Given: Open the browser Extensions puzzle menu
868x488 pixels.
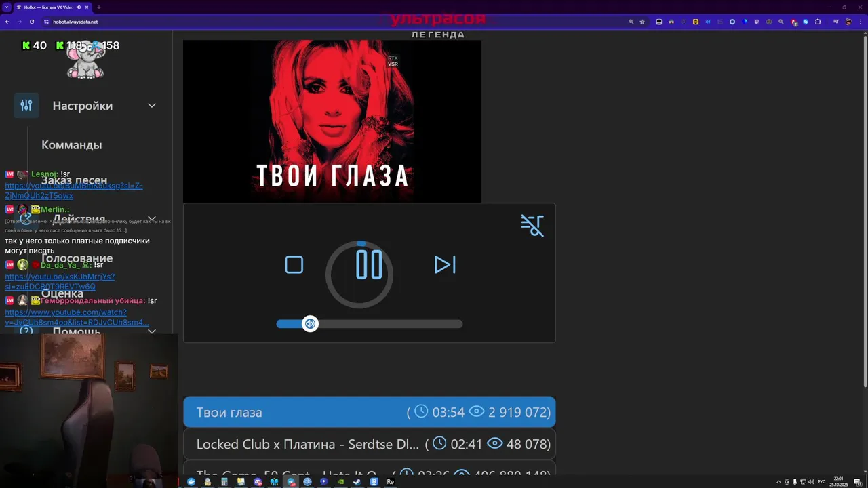Looking at the screenshot, I should 818,22.
